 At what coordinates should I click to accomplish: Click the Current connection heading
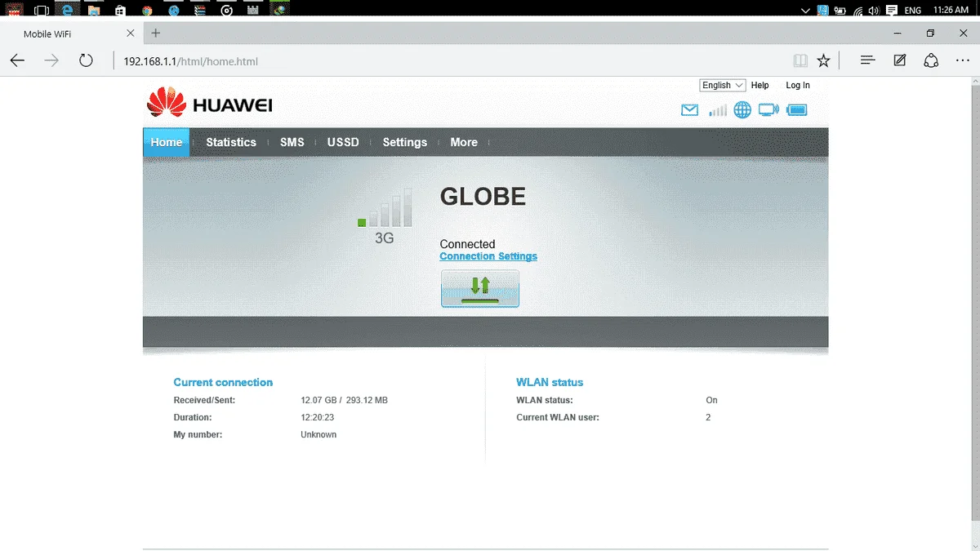(223, 382)
